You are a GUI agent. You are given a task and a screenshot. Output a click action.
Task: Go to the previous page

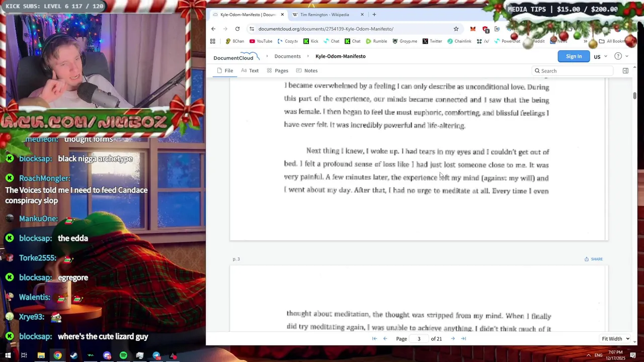[x=385, y=339]
